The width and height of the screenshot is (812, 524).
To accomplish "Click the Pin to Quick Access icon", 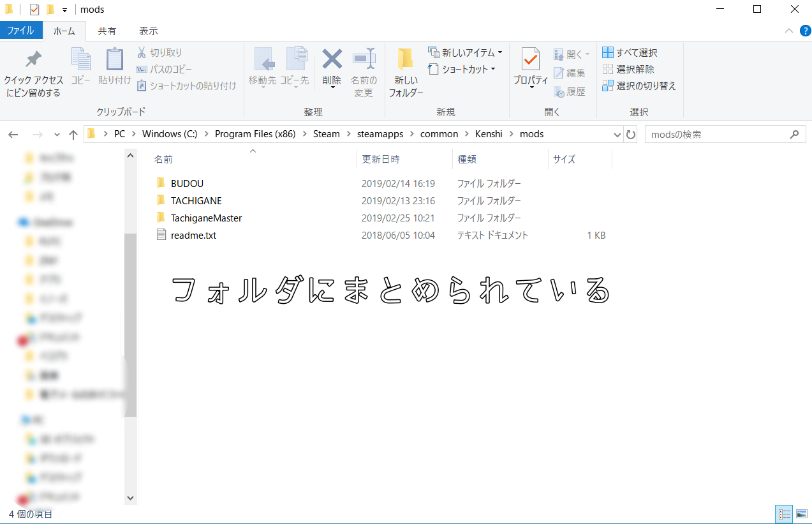I will point(33,61).
